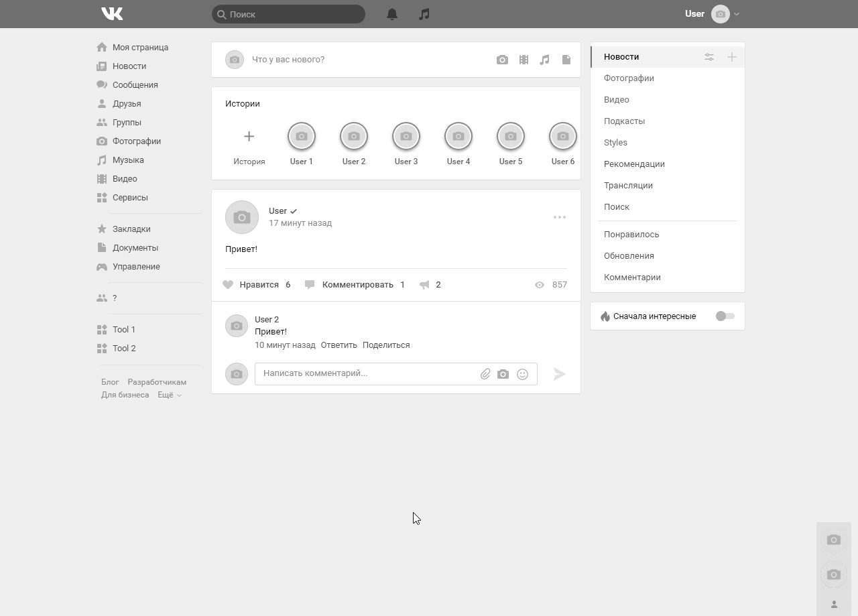Select Обновления tab in right panel
The height and width of the screenshot is (616, 858).
[668, 256]
